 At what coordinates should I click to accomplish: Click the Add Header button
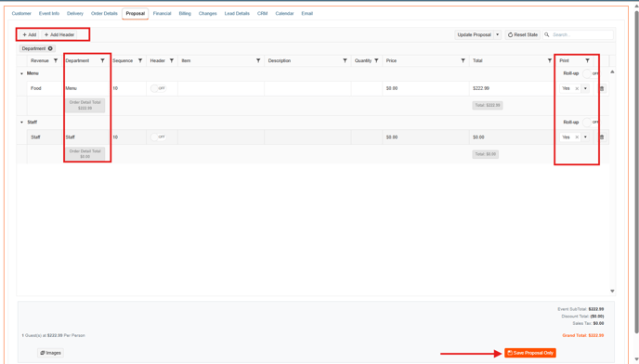(x=59, y=34)
